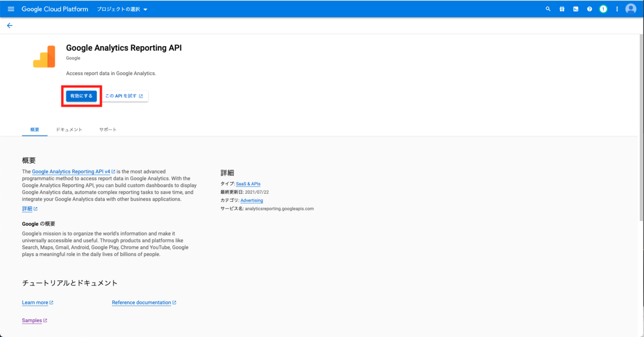This screenshot has width=644, height=337.
Task: Open the gift free trial icon
Action: (562, 9)
